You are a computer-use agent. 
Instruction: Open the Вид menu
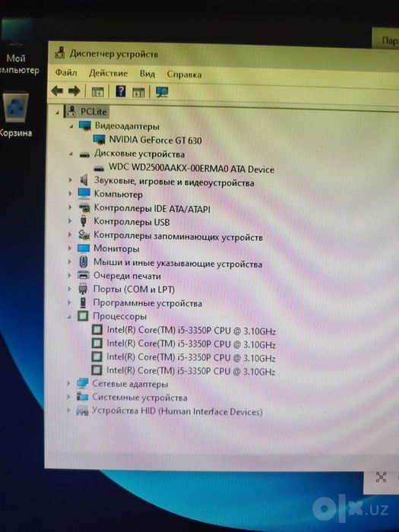[x=147, y=74]
